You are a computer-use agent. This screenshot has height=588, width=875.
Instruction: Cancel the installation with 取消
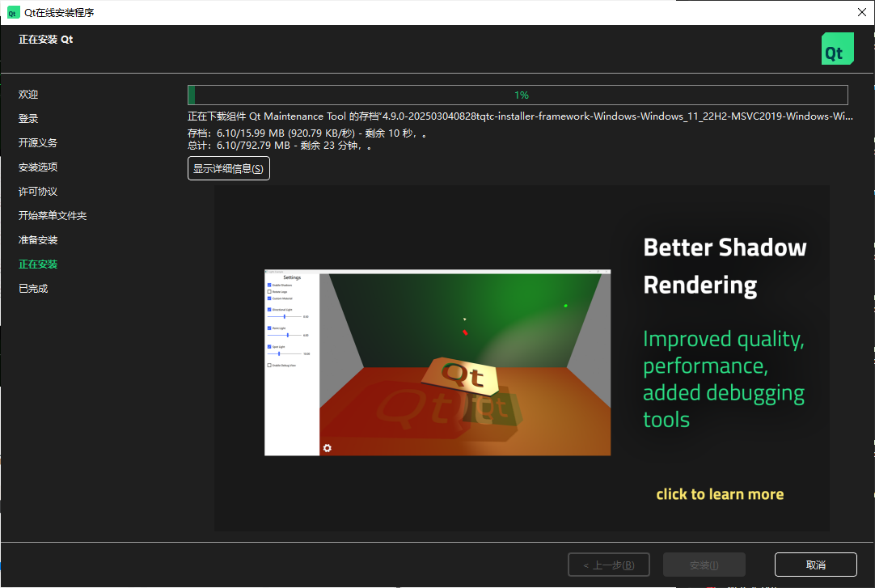(x=816, y=565)
